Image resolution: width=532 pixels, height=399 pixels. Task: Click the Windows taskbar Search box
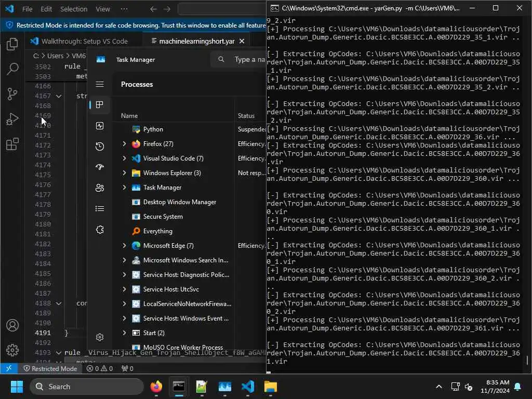[87, 387]
